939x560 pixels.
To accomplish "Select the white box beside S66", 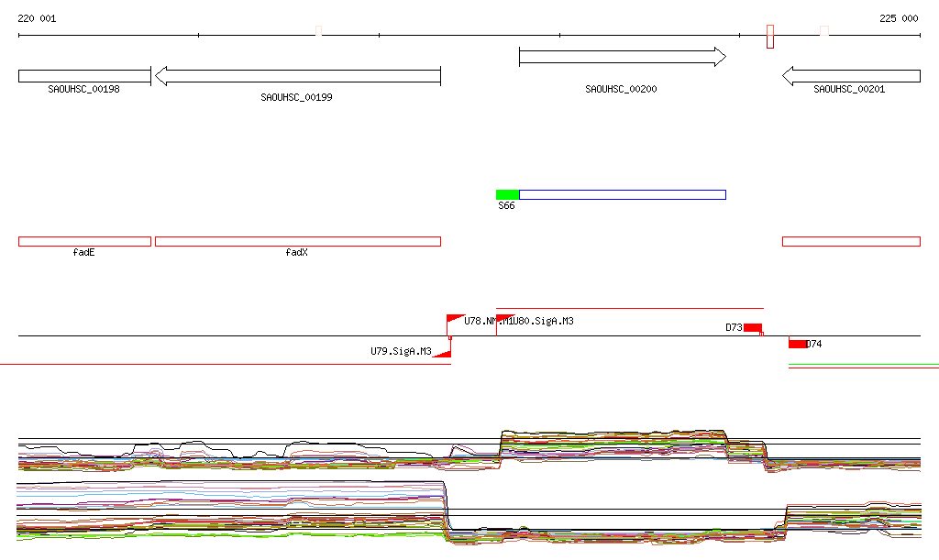I will (x=622, y=194).
